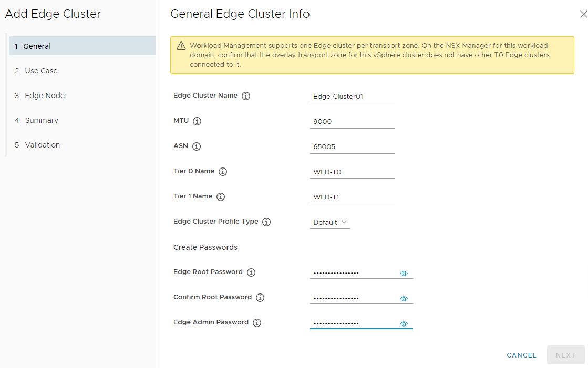This screenshot has width=588, height=368.
Task: Click info icon next to Edge Cluster Name
Action: click(x=246, y=96)
